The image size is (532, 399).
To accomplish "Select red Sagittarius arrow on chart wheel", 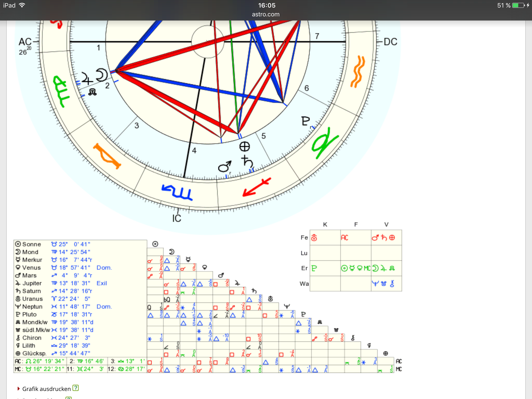I will pyautogui.click(x=257, y=187).
